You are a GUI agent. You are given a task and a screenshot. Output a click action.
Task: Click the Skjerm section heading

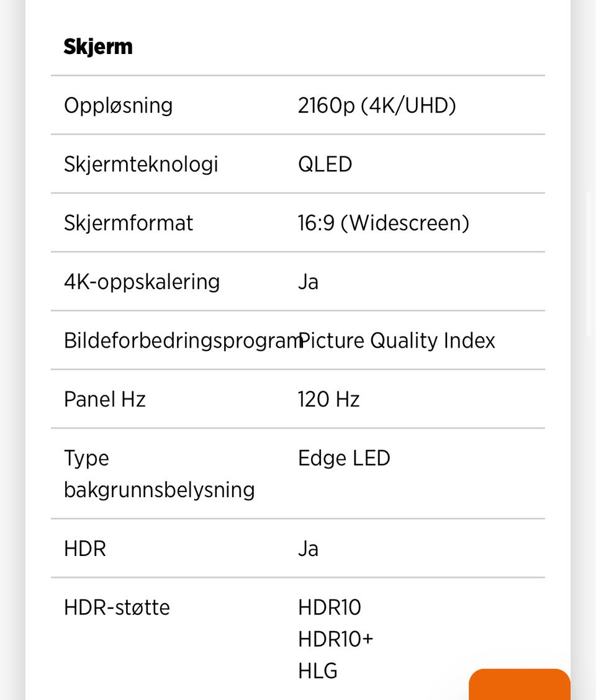click(98, 47)
